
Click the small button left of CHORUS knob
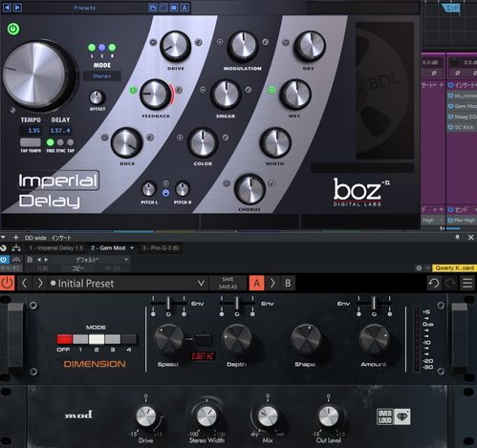[227, 183]
